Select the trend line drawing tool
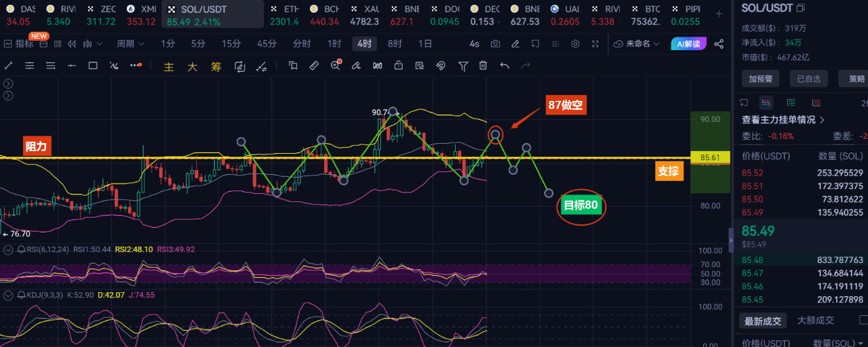 (9, 66)
